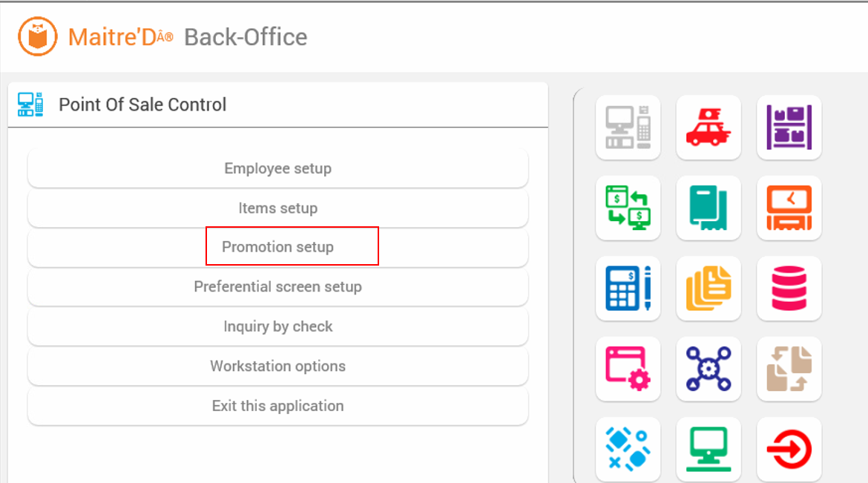
Task: Open the red delivery car module icon
Action: click(708, 128)
